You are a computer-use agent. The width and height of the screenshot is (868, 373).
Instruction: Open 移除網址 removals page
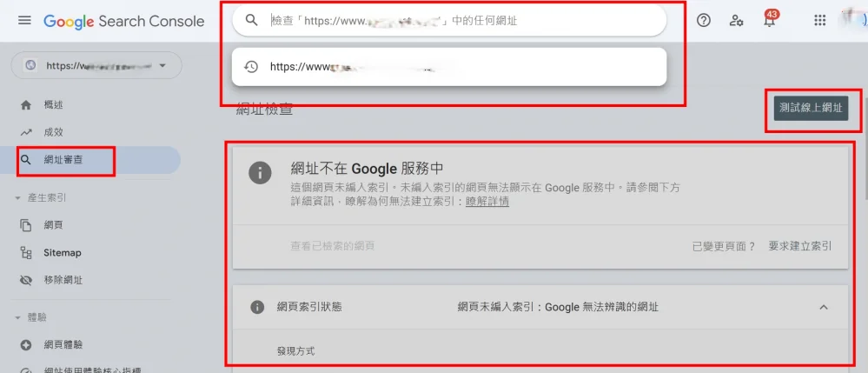(x=63, y=281)
